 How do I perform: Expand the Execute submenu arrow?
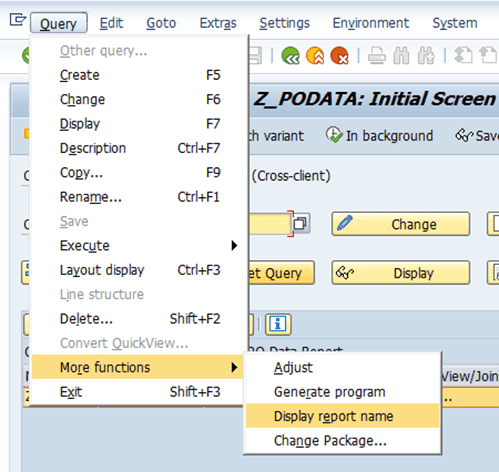point(234,246)
